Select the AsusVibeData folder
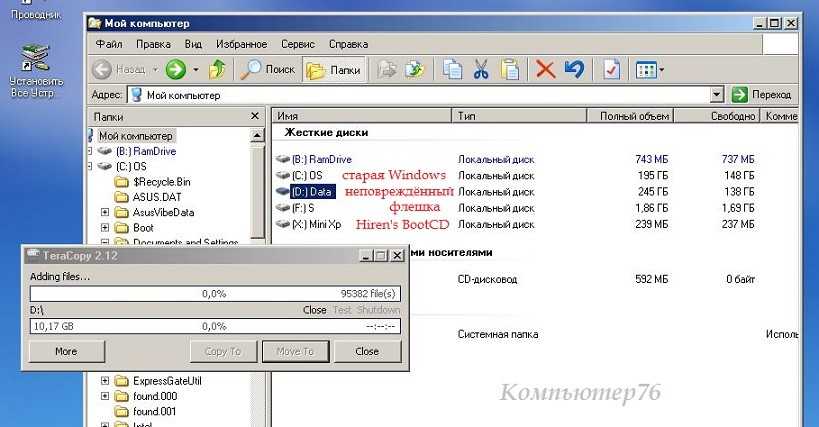Image resolution: width=819 pixels, height=427 pixels. (163, 212)
